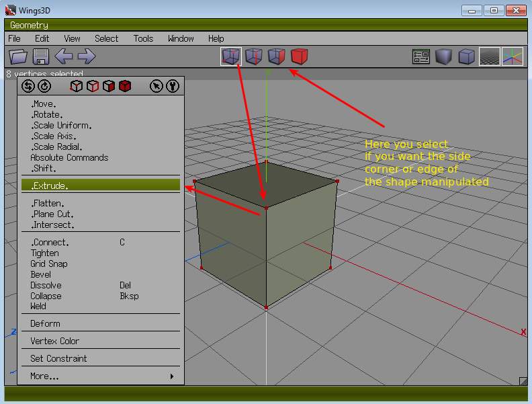Screen dimensions: 532x404
Task: Click the Save floppy disk icon
Action: click(x=41, y=57)
